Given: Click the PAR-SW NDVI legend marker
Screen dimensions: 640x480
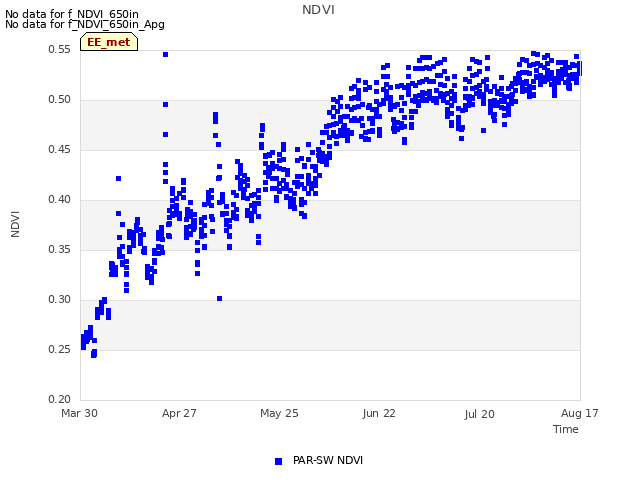Looking at the screenshot, I should tap(278, 462).
